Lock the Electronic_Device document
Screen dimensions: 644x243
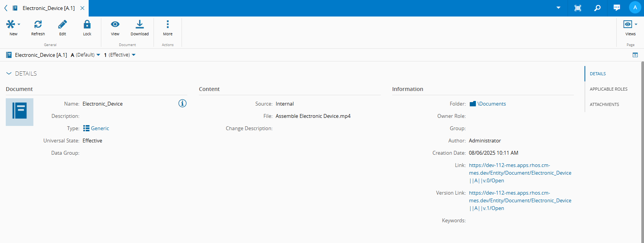(87, 25)
